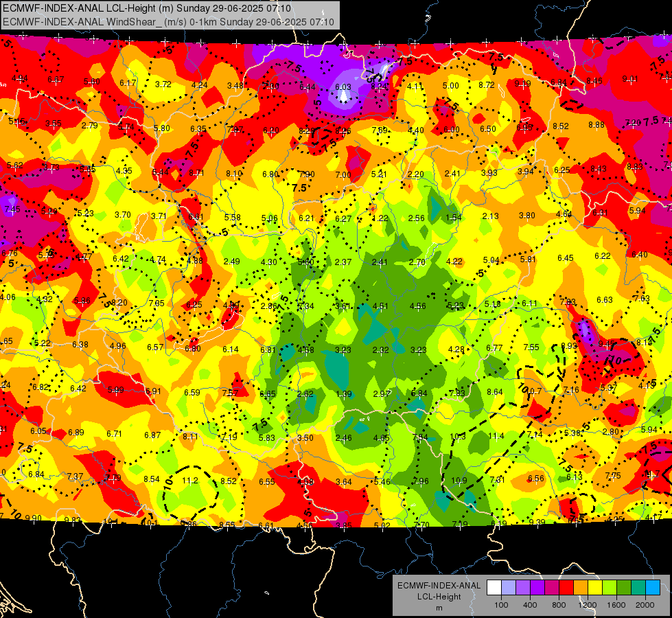The height and width of the screenshot is (618, 672).
Task: Click the wind shear value "2.56"
Action: [416, 218]
